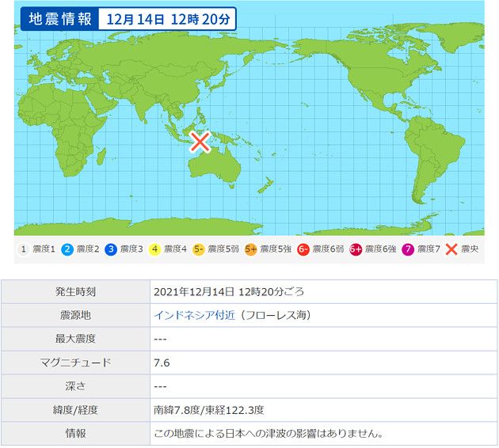Click the 震度3 blue legend icon
The width and height of the screenshot is (499, 448).
tap(111, 249)
